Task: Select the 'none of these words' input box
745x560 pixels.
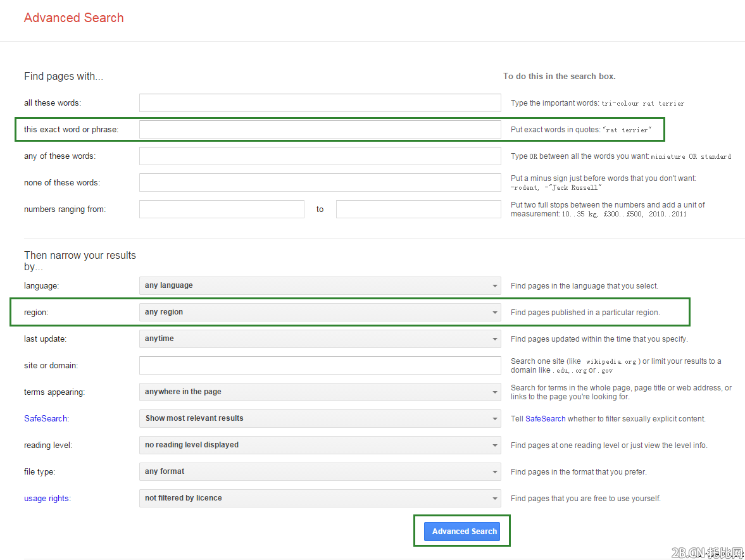Action: pyautogui.click(x=320, y=183)
